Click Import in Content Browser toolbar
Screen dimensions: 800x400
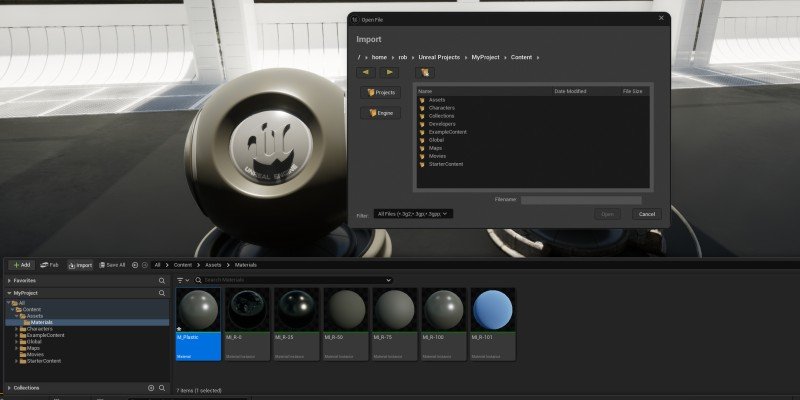point(80,265)
